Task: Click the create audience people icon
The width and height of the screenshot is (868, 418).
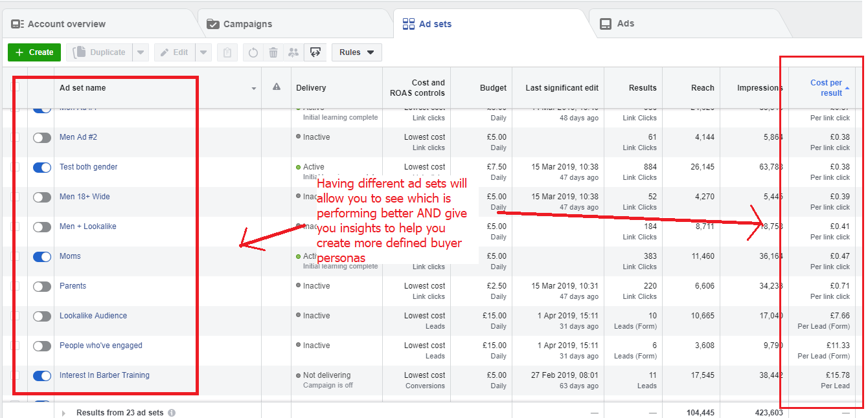Action: point(293,52)
